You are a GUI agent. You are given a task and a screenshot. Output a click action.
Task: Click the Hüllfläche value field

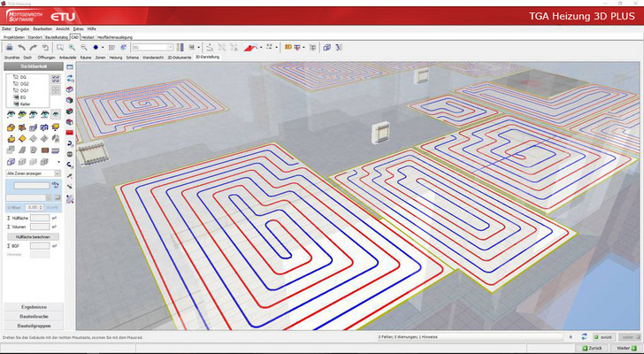[40, 218]
